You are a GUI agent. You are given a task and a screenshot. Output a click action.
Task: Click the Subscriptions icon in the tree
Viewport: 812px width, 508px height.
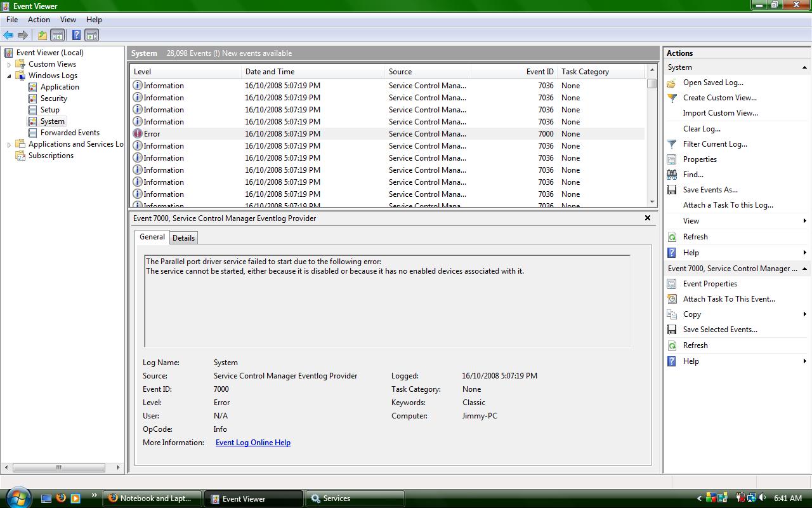tap(20, 156)
